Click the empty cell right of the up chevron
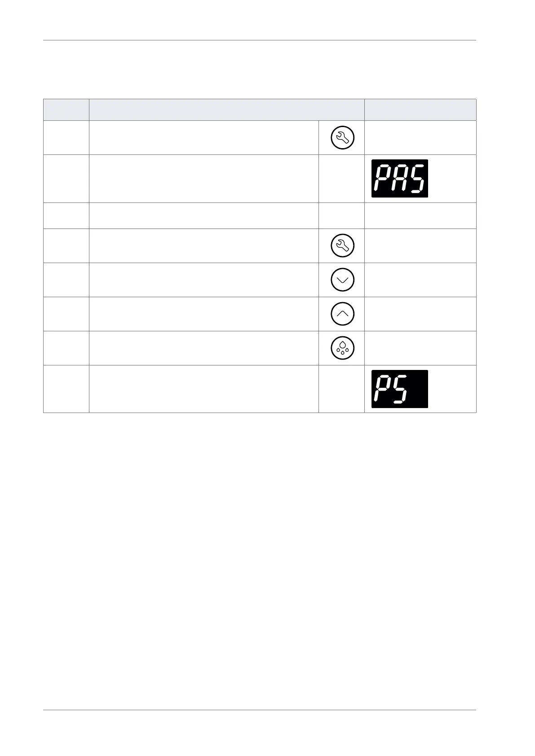This screenshot has width=535, height=756. click(x=420, y=314)
